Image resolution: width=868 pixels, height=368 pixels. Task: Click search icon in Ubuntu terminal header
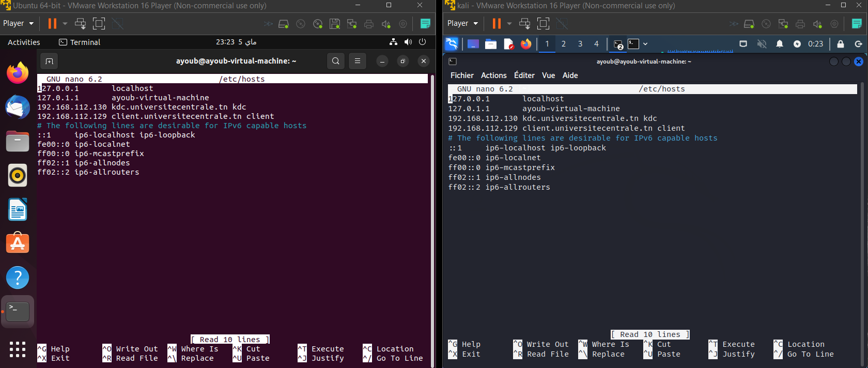pos(336,61)
